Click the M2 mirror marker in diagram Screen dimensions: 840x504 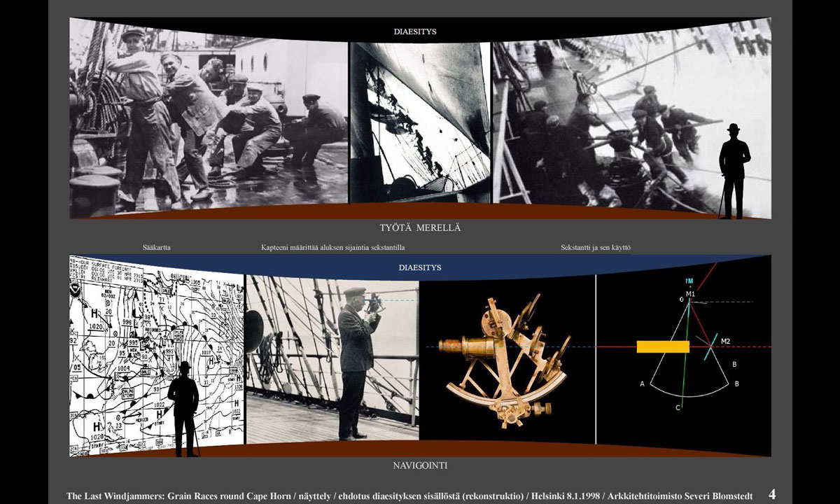tap(725, 341)
